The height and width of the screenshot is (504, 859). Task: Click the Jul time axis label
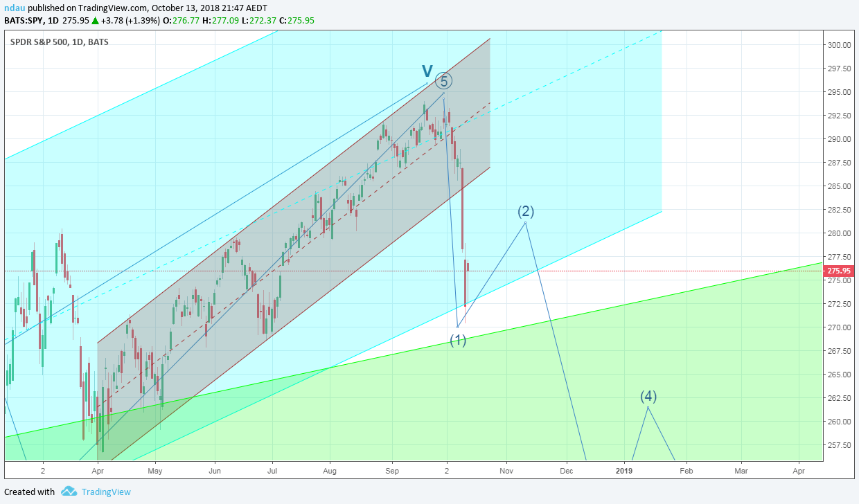pyautogui.click(x=272, y=471)
